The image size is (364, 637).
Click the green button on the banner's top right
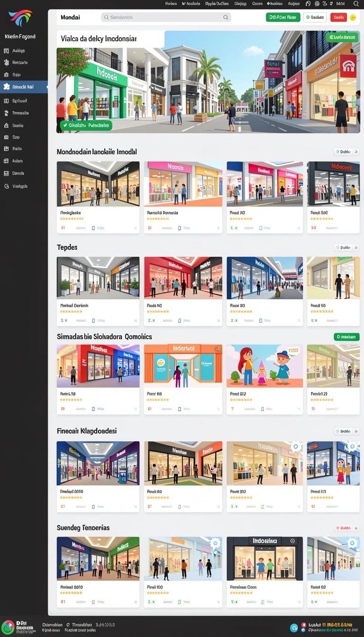click(x=342, y=37)
